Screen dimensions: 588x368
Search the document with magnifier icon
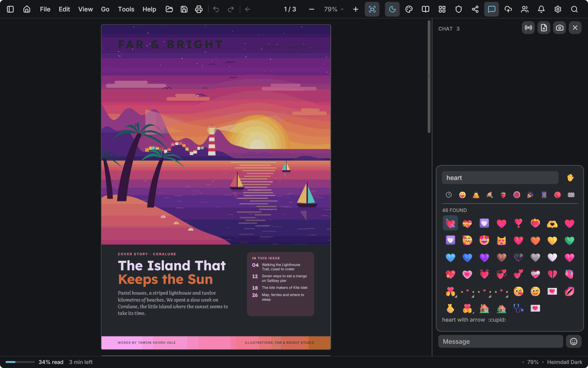coord(574,9)
